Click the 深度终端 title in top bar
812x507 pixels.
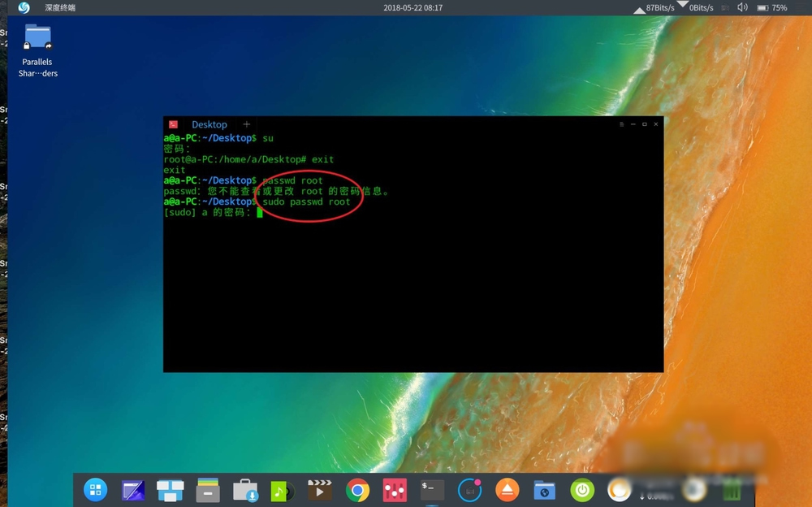tap(60, 7)
